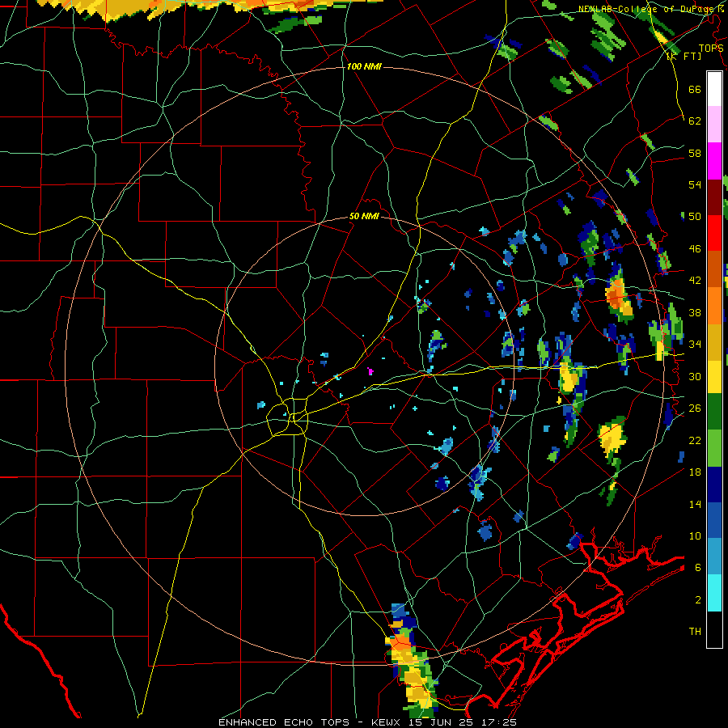Click the legend value "54"
Image resolution: width=728 pixels, height=728 pixels.
click(x=695, y=184)
